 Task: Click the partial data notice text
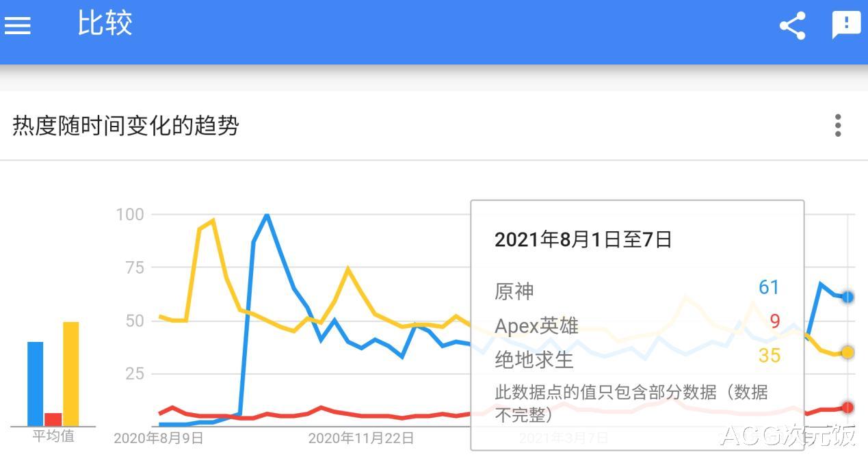click(631, 402)
